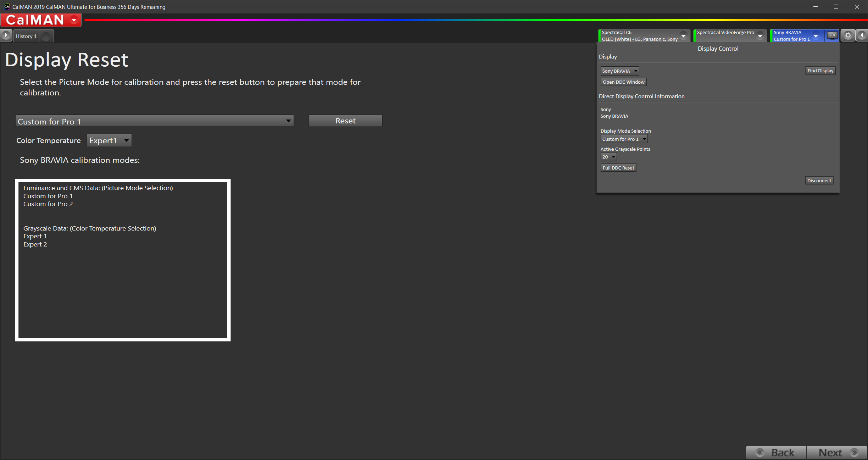This screenshot has width=868, height=460.
Task: Minimize the CalMAN window
Action: pyautogui.click(x=815, y=7)
